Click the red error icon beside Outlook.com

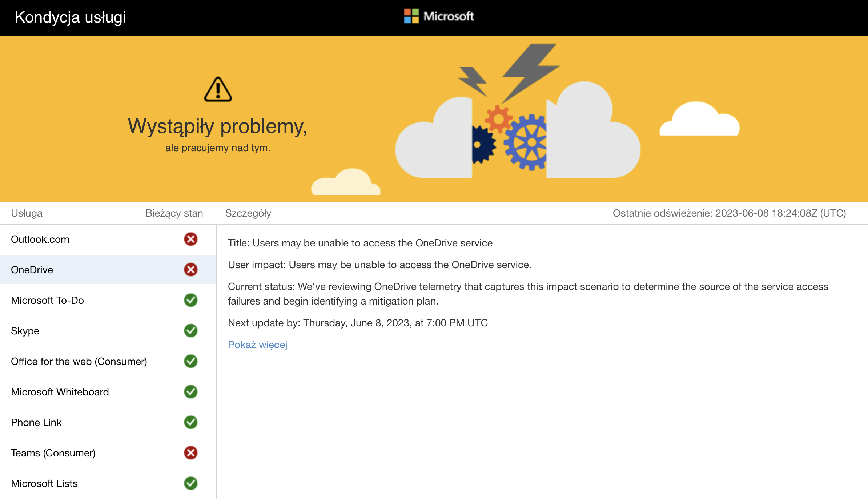point(190,239)
